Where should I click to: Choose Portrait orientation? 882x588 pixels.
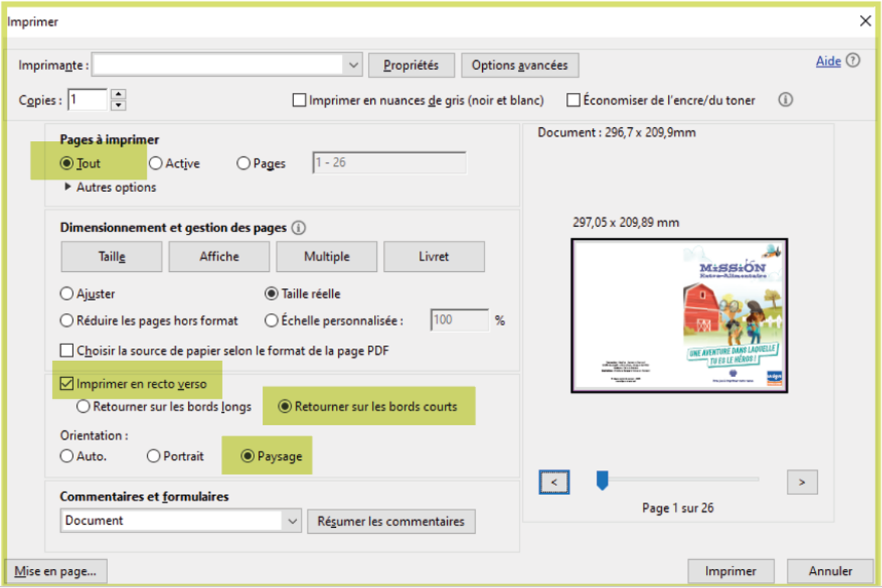(x=154, y=456)
